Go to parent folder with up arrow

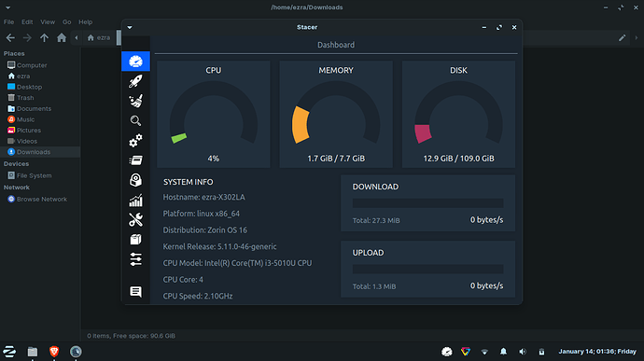(x=45, y=38)
